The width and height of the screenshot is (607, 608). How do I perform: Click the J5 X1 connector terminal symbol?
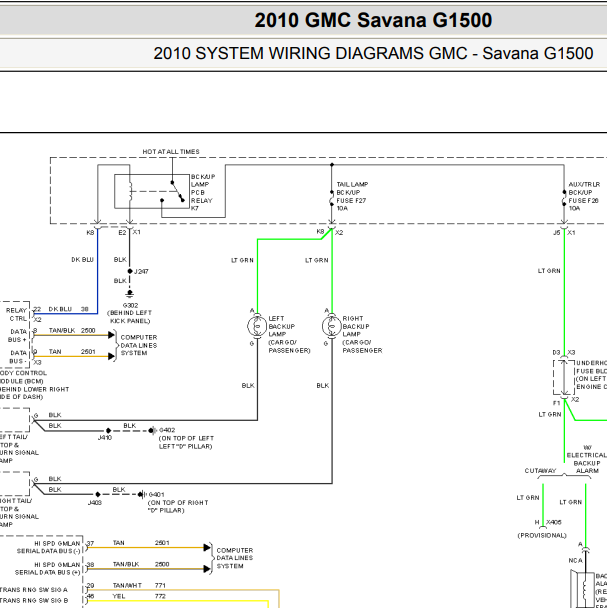(564, 224)
